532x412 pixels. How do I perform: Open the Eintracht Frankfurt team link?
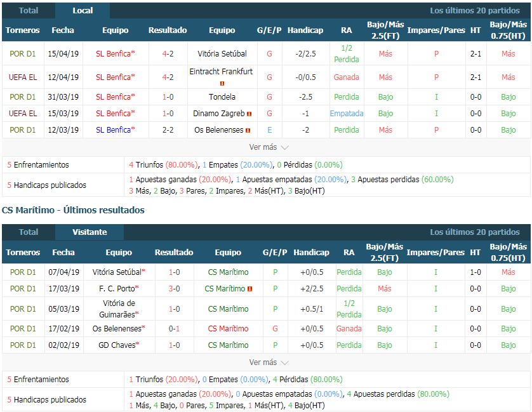tap(221, 72)
